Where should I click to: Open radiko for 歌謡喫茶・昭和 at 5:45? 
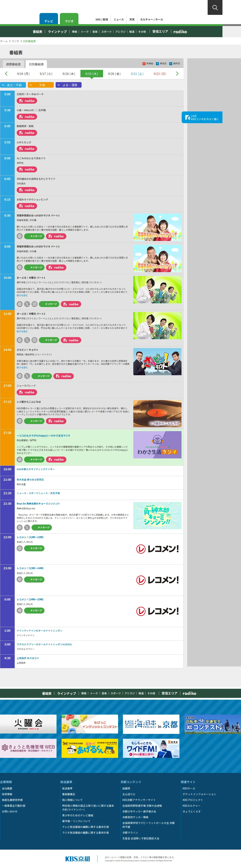27,133
